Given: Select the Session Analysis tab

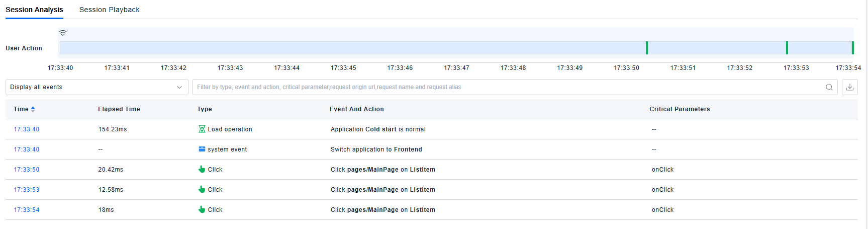Looking at the screenshot, I should [34, 10].
